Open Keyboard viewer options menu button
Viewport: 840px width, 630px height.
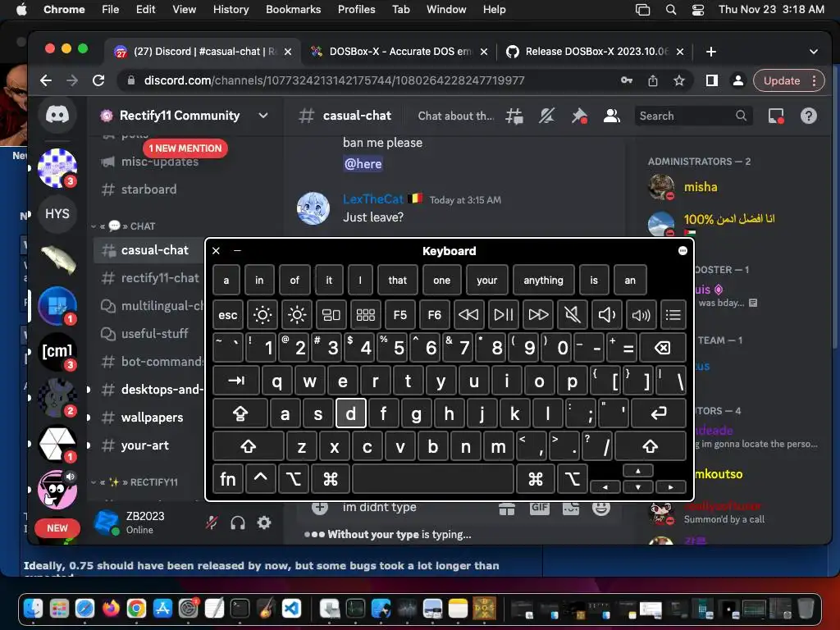click(x=682, y=251)
